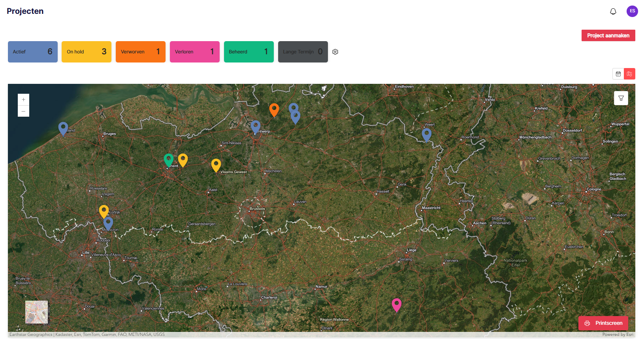Select pink marker in Wallonia
Viewport: 644px width, 339px height.
[397, 305]
